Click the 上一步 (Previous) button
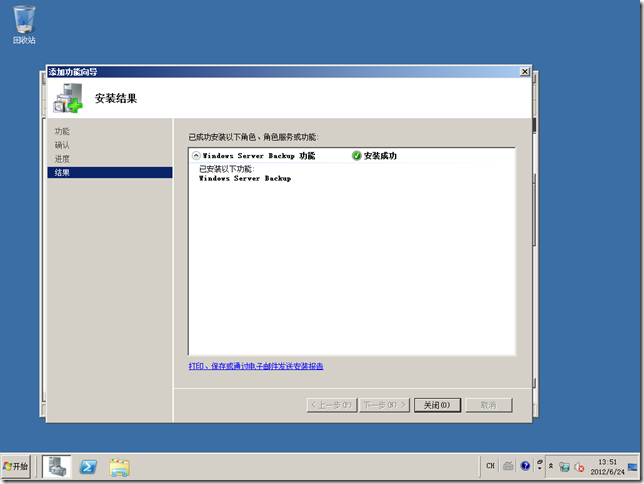Screen dimensions: 644x484 (x=332, y=405)
